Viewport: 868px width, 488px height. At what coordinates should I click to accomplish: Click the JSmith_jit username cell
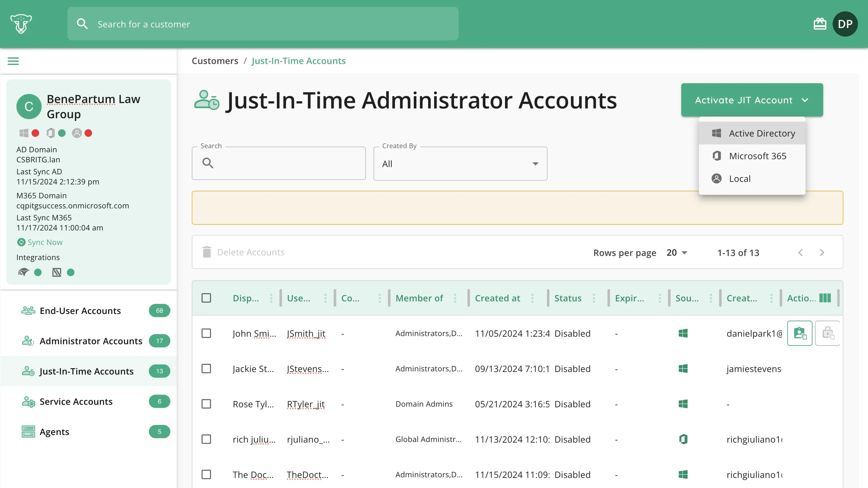[x=306, y=333]
